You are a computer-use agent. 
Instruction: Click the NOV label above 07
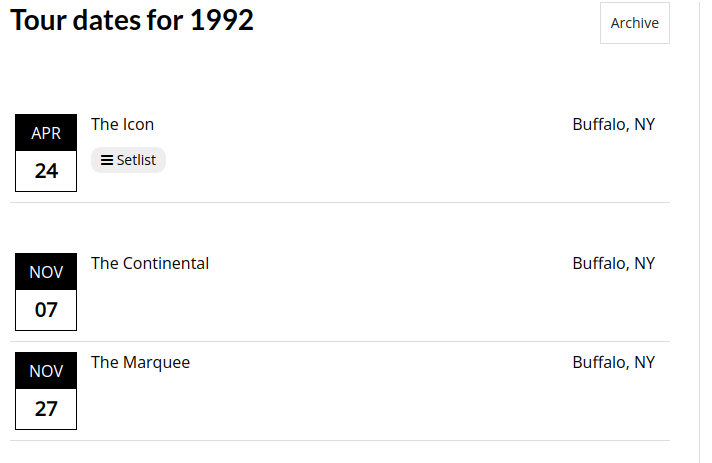(46, 272)
